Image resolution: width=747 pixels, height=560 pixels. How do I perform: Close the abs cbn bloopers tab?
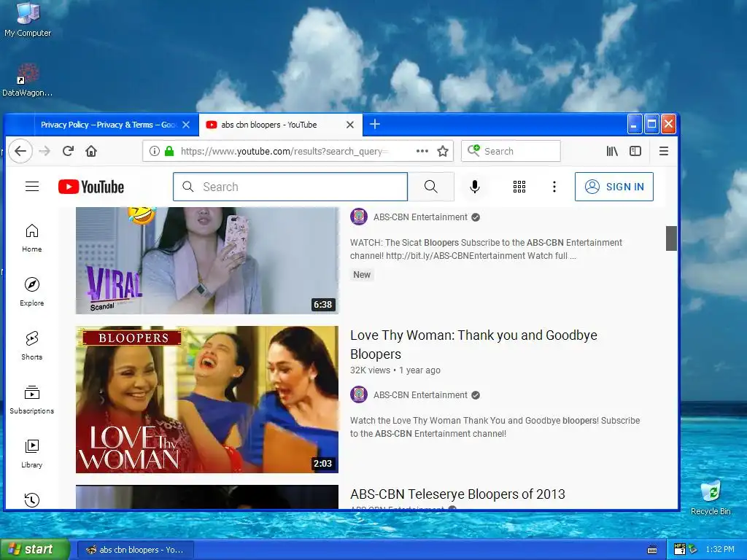click(350, 125)
